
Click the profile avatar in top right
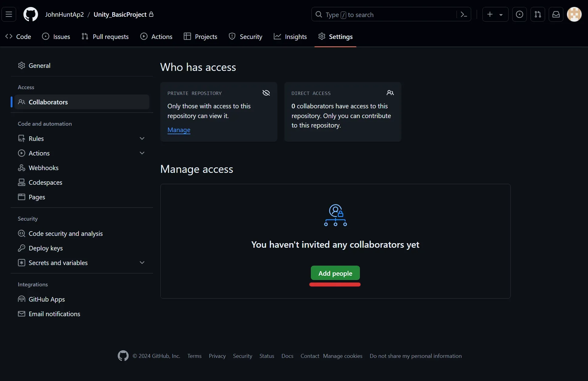pos(575,14)
